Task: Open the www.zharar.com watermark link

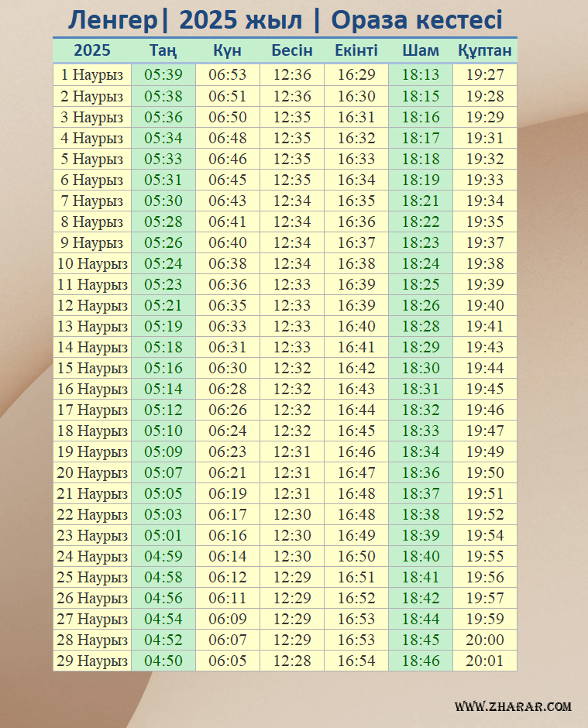Action: pos(513,706)
